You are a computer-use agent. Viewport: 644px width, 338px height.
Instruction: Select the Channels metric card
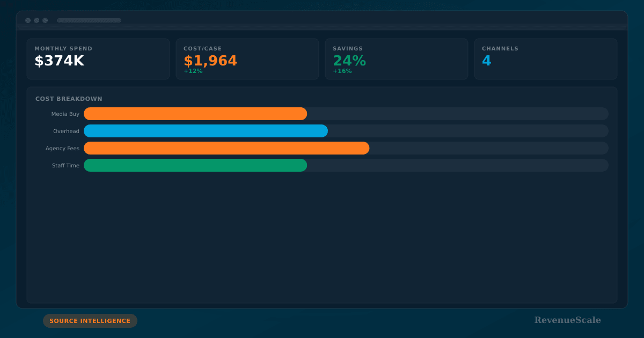pos(545,59)
